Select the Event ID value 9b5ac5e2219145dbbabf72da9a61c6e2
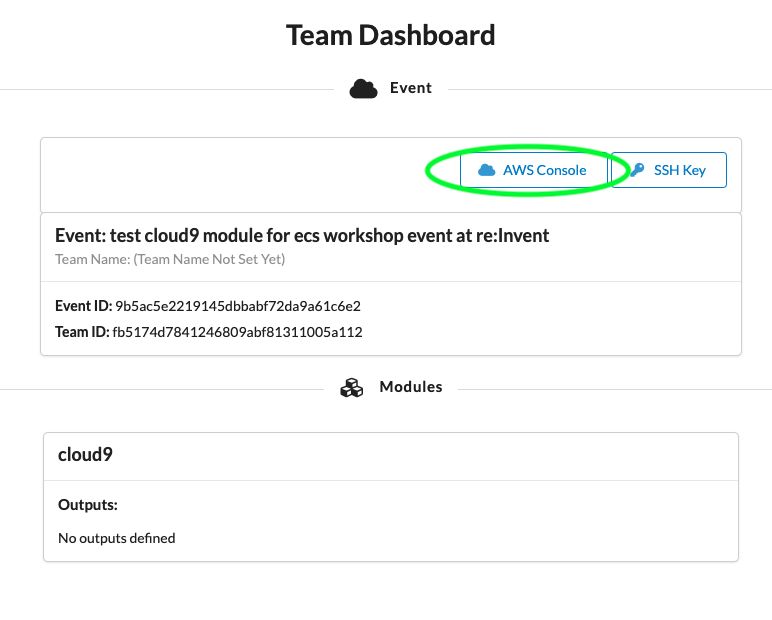 coord(238,306)
